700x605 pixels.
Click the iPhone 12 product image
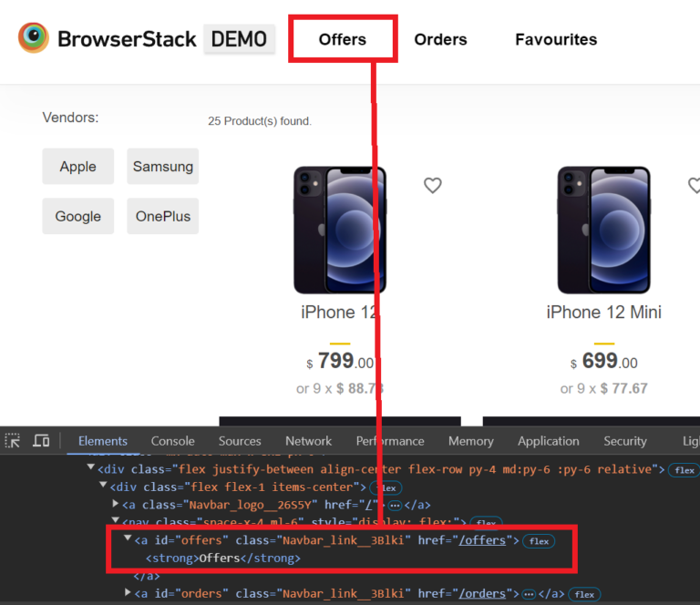pyautogui.click(x=339, y=230)
